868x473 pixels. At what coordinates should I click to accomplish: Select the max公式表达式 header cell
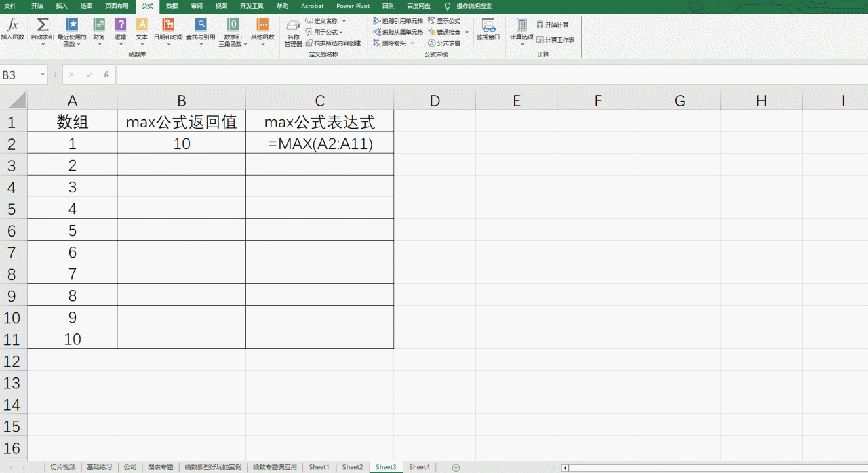[319, 121]
